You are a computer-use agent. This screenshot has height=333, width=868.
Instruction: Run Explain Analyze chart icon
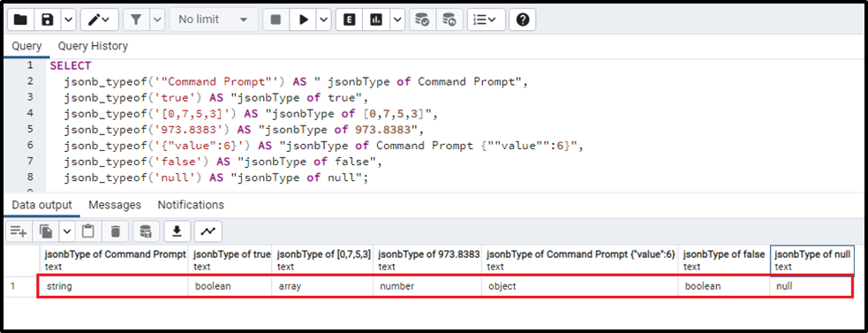click(376, 19)
